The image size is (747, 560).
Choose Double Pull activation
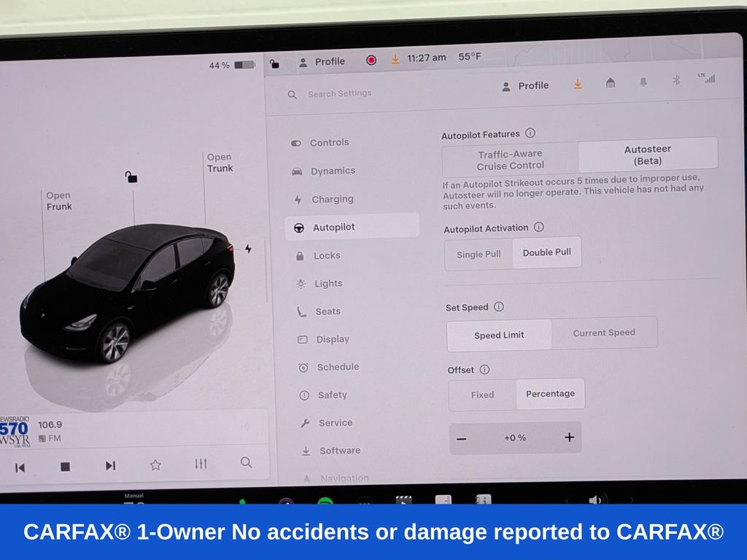pos(547,252)
